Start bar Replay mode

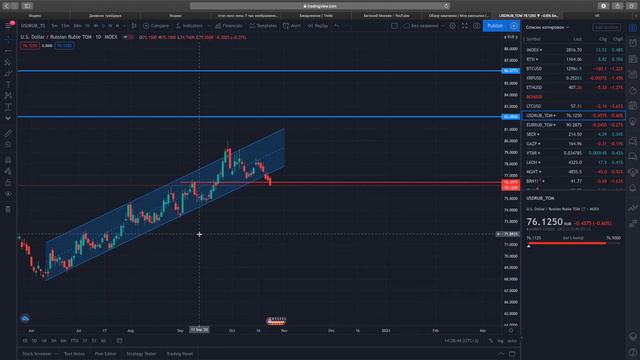318,26
